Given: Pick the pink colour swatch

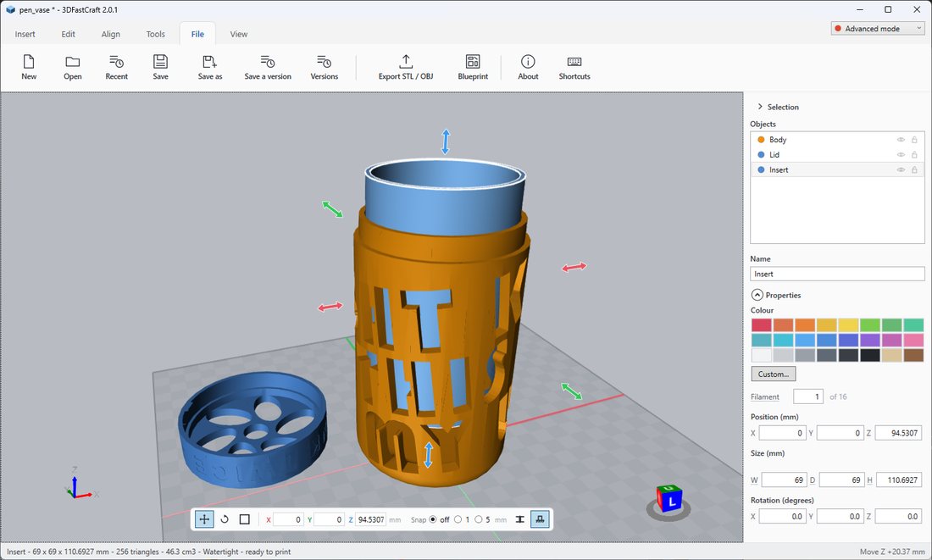Looking at the screenshot, I should 913,340.
